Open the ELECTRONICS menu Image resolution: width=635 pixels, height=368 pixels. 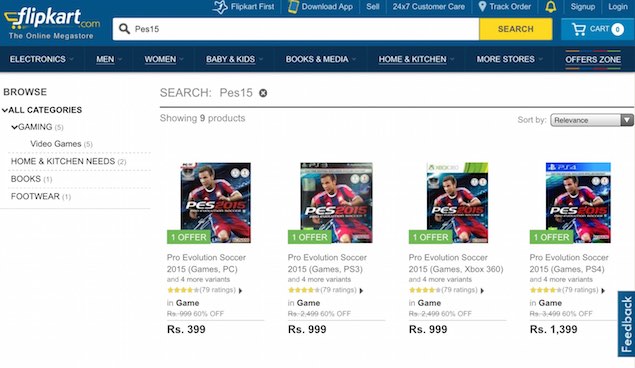(41, 60)
